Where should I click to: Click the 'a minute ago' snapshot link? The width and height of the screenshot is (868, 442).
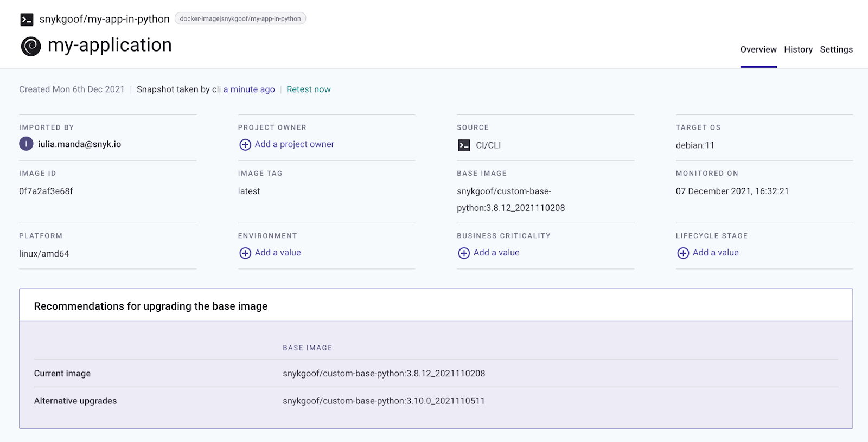click(x=249, y=89)
